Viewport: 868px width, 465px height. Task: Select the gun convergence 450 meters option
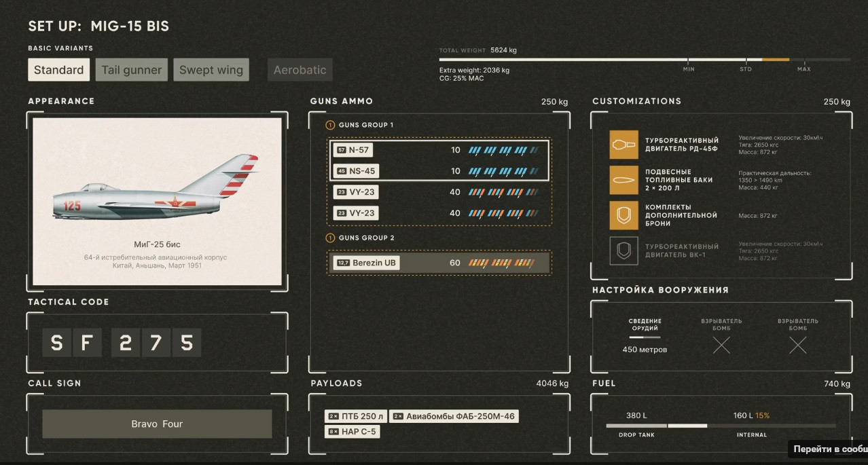645,350
